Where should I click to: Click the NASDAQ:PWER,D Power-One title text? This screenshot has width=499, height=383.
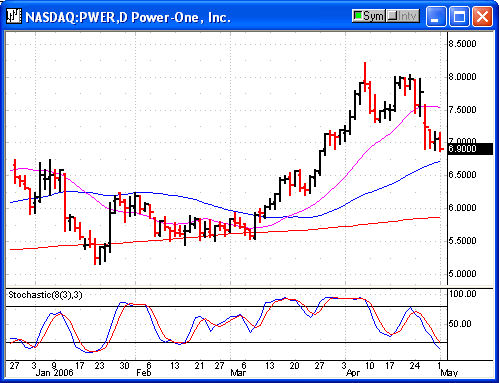pos(128,17)
